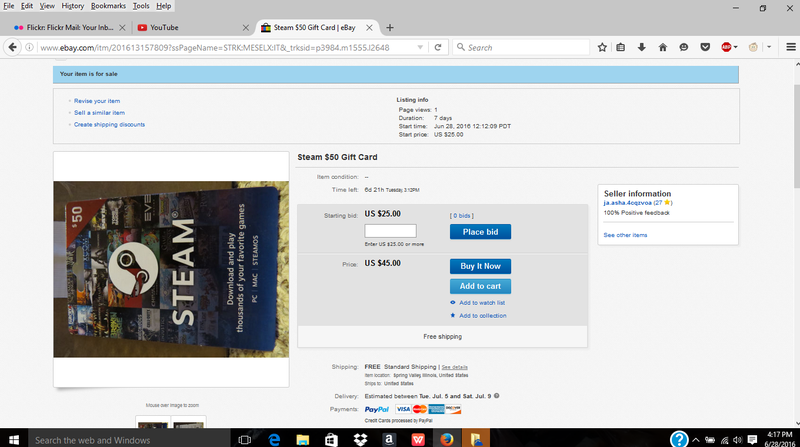Reload the page with the refresh icon
Image resolution: width=800 pixels, height=447 pixels.
438,47
